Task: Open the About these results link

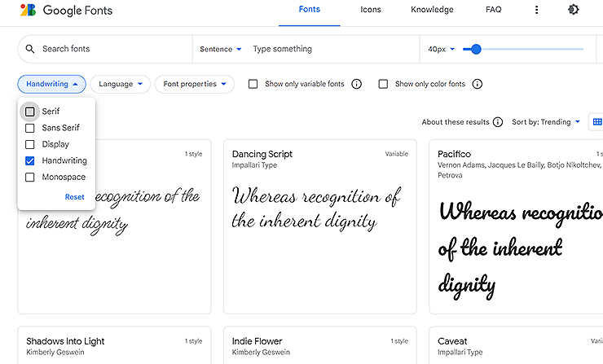Action: pos(456,122)
